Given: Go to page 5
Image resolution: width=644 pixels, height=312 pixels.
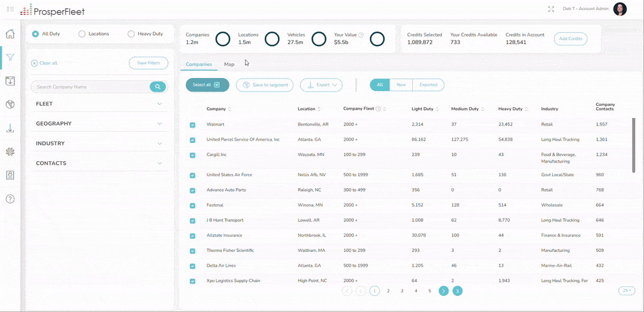Looking at the screenshot, I should 429,291.
